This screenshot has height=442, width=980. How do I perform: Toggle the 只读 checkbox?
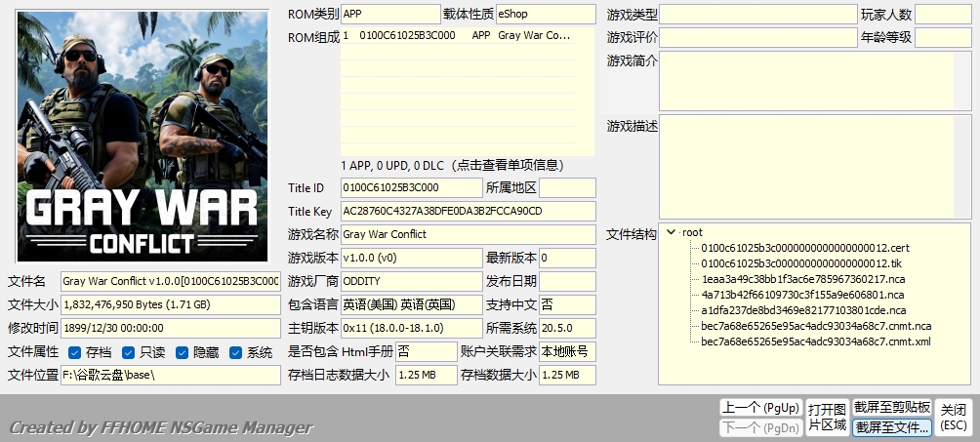[x=128, y=352]
